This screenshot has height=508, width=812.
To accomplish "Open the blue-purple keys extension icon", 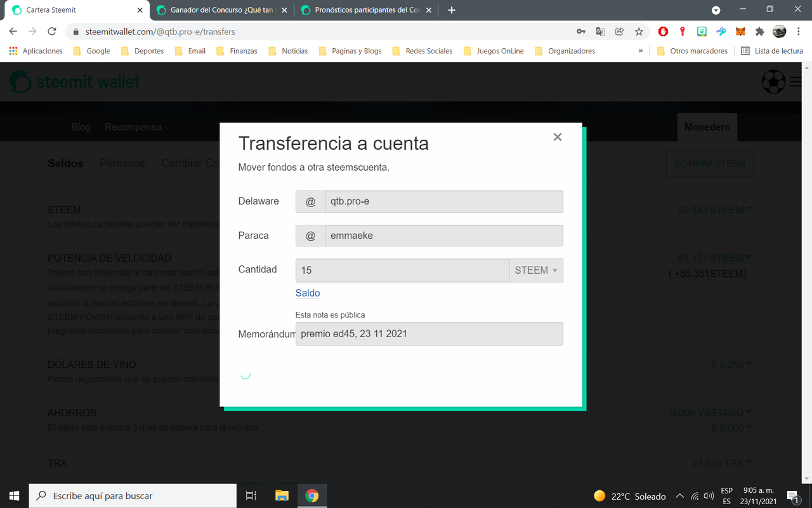I will click(721, 31).
